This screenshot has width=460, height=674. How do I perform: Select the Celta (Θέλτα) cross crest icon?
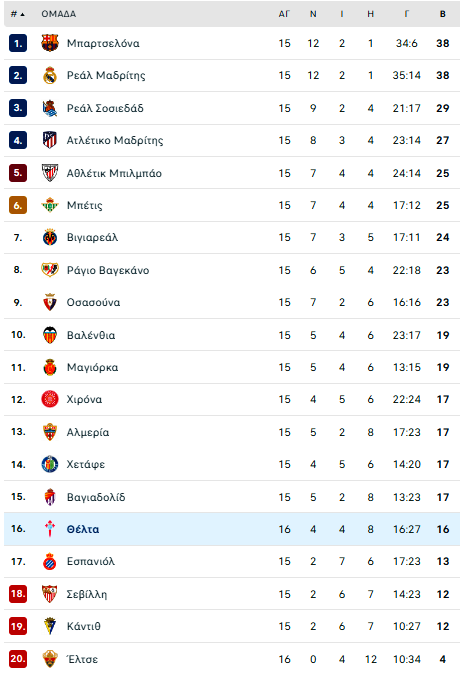[50, 529]
